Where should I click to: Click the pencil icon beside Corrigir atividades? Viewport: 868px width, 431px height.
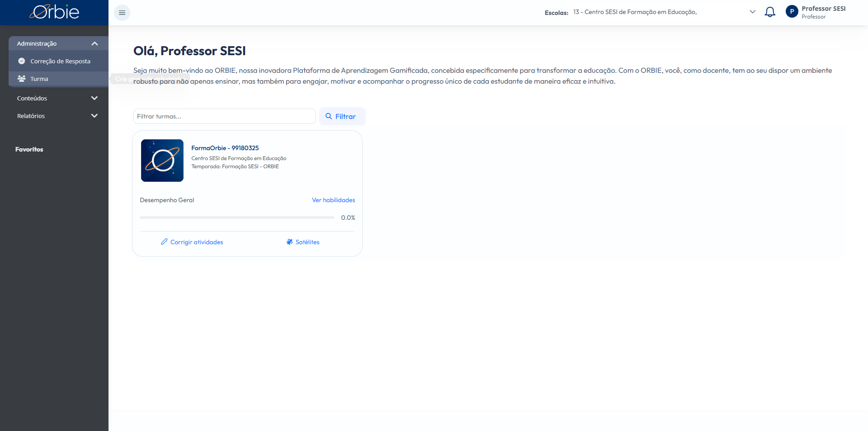coord(164,242)
